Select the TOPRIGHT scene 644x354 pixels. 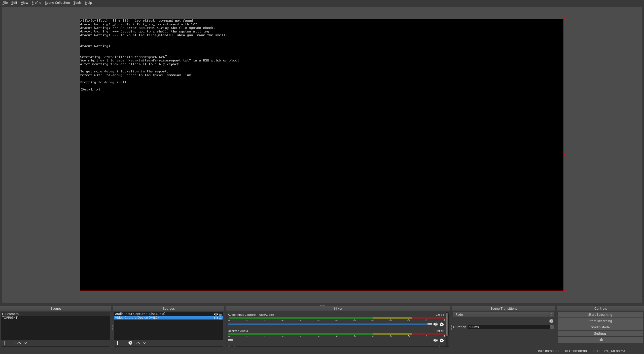[x=10, y=318]
